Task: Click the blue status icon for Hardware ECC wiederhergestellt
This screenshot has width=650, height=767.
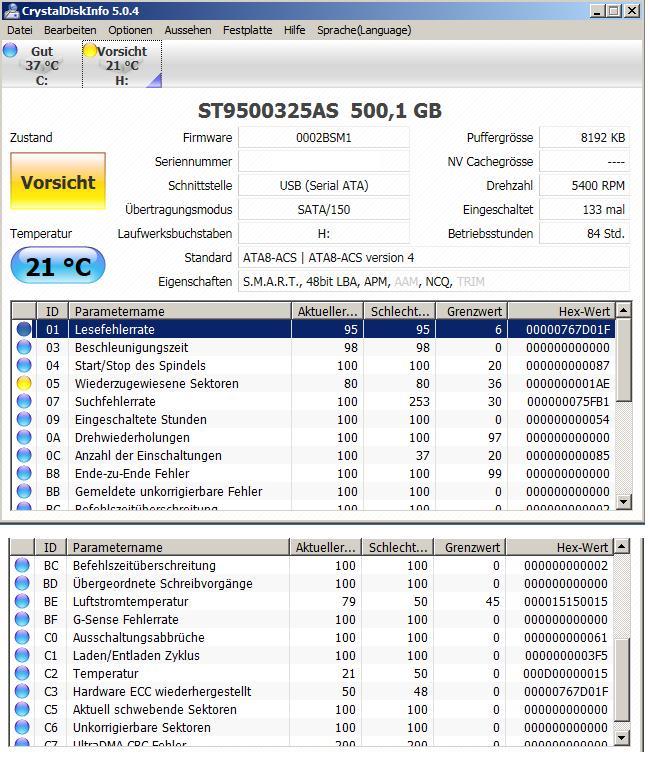Action: (x=22, y=692)
